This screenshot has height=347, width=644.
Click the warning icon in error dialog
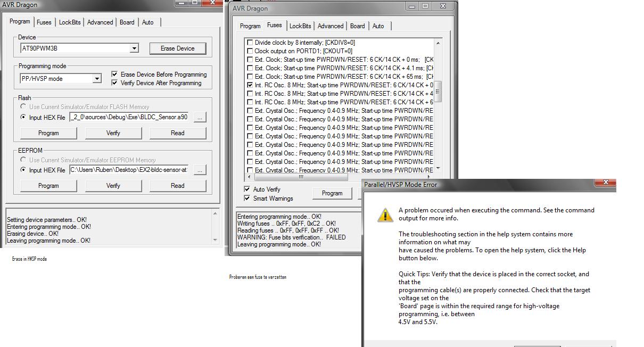(385, 215)
